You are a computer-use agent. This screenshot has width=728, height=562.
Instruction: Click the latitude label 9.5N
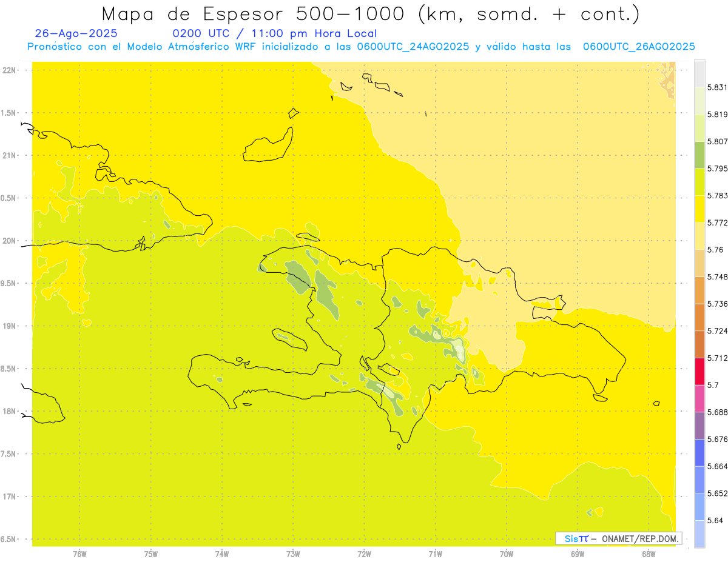pyautogui.click(x=8, y=283)
